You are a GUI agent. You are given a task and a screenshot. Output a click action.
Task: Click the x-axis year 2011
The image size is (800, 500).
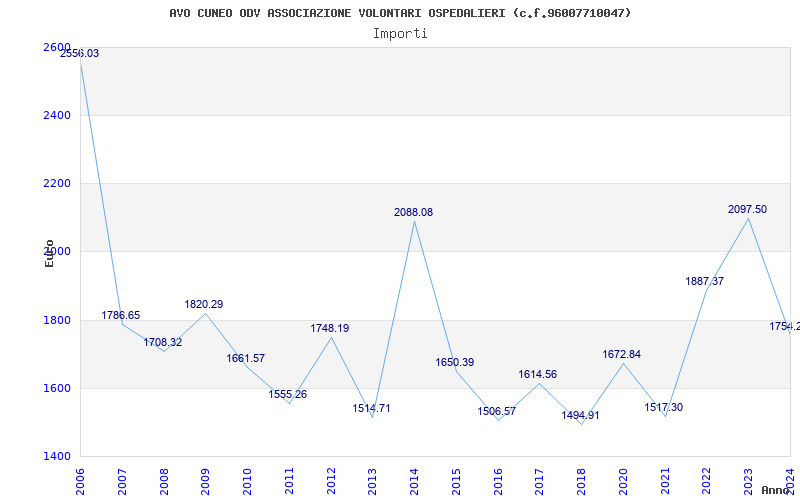point(289,482)
